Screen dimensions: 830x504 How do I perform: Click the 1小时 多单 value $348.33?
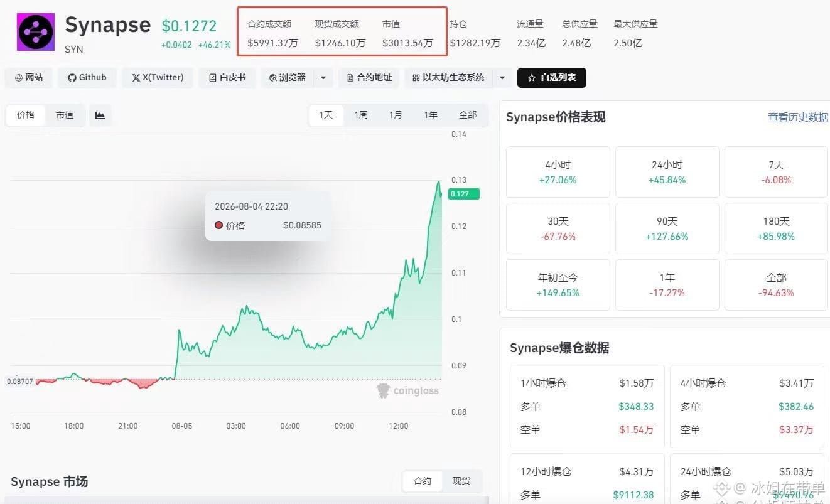click(x=636, y=406)
